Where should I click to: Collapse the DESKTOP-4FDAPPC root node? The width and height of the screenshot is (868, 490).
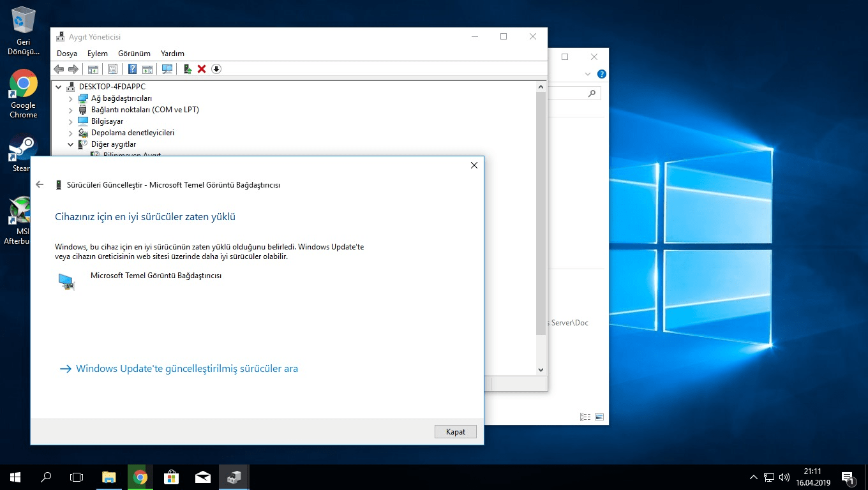59,87
